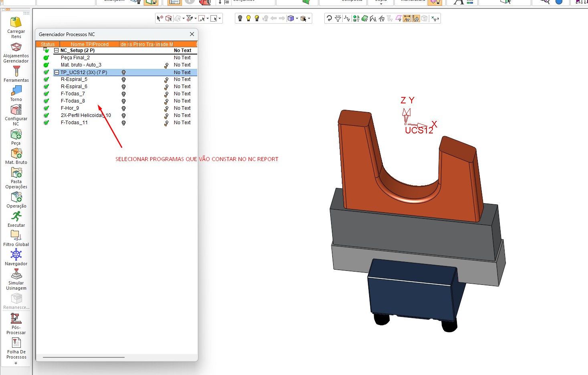Click the rotate/undo arrow filter icon
The image size is (588, 375).
pos(329,18)
